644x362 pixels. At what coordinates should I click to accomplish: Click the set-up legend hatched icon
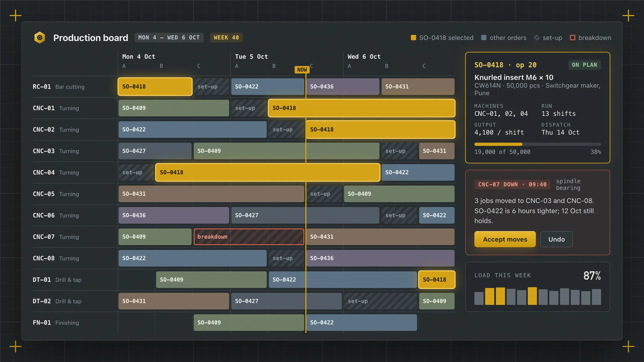[537, 38]
